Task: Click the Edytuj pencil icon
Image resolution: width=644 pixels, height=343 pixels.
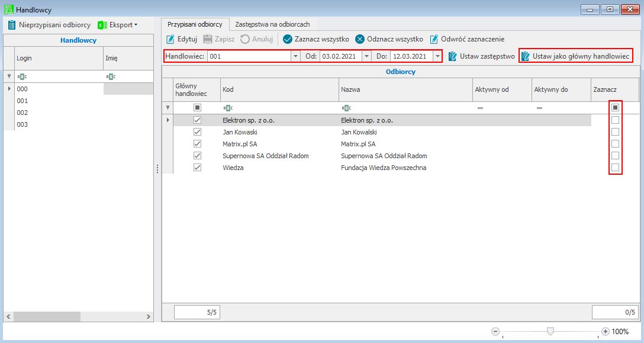Action: tap(170, 39)
